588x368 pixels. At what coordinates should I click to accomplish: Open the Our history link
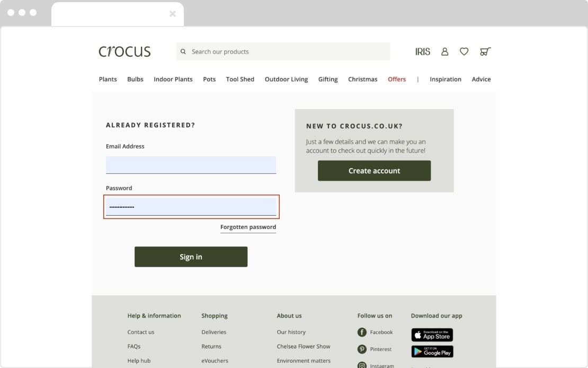click(x=291, y=332)
